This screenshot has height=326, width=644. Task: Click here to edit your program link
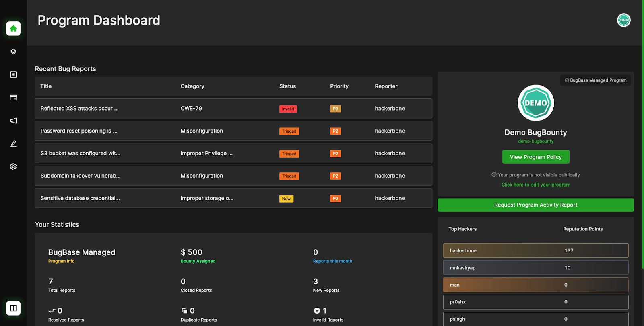(536, 185)
